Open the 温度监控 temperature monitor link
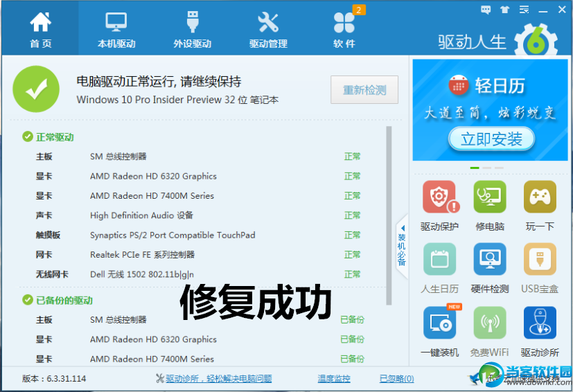 (334, 378)
